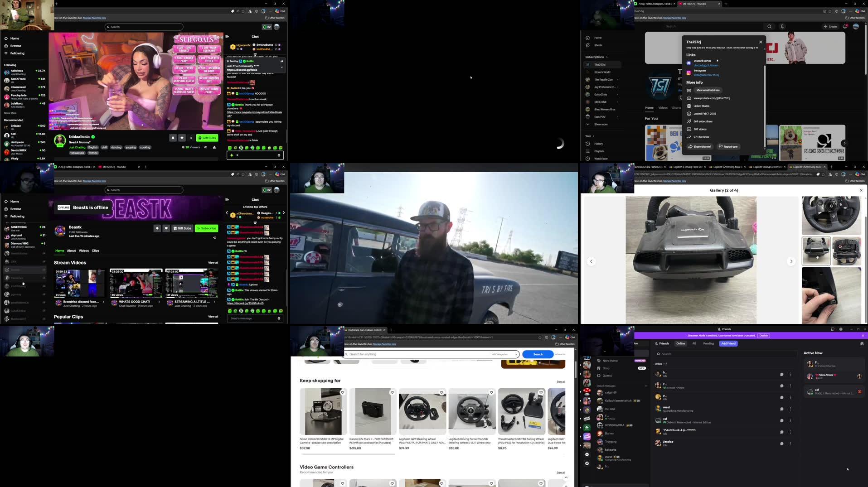
Task: Click Report user on The757cj's channel
Action: [729, 146]
